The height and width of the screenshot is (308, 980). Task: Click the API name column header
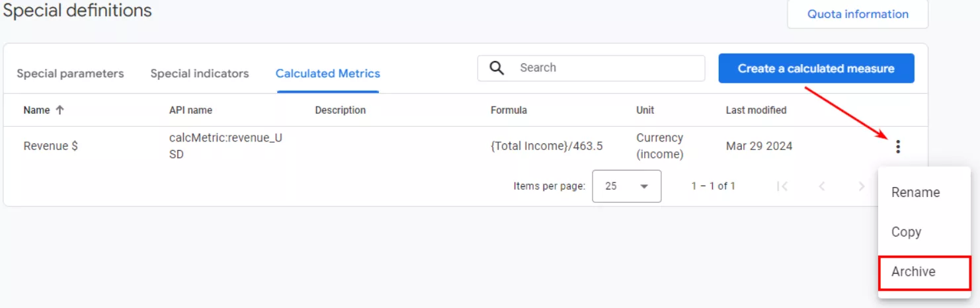point(190,110)
